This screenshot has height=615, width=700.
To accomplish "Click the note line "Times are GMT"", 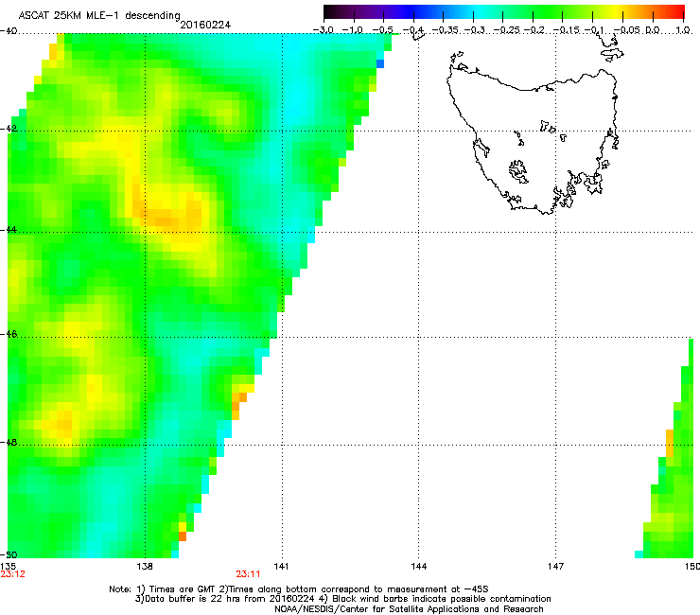I will click(299, 589).
